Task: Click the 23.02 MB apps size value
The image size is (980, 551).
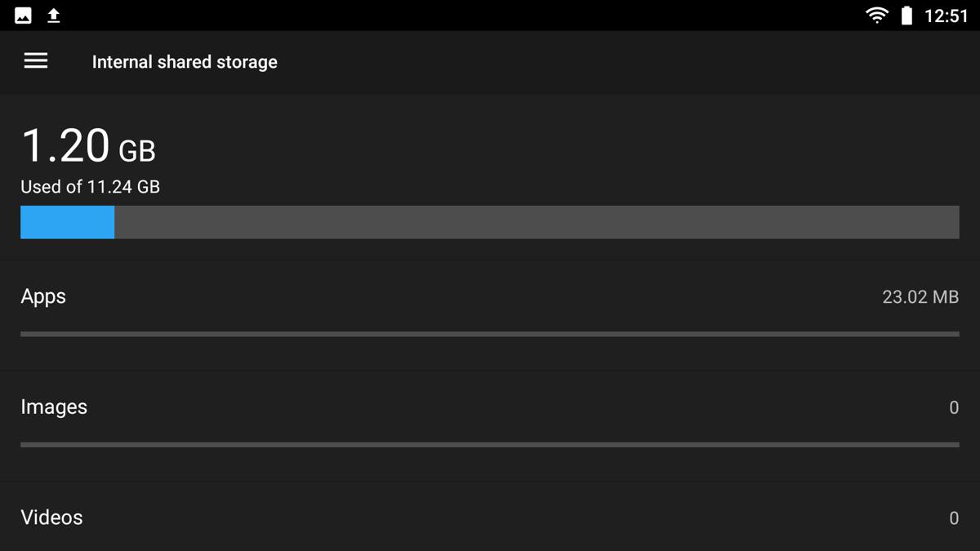Action: tap(920, 297)
